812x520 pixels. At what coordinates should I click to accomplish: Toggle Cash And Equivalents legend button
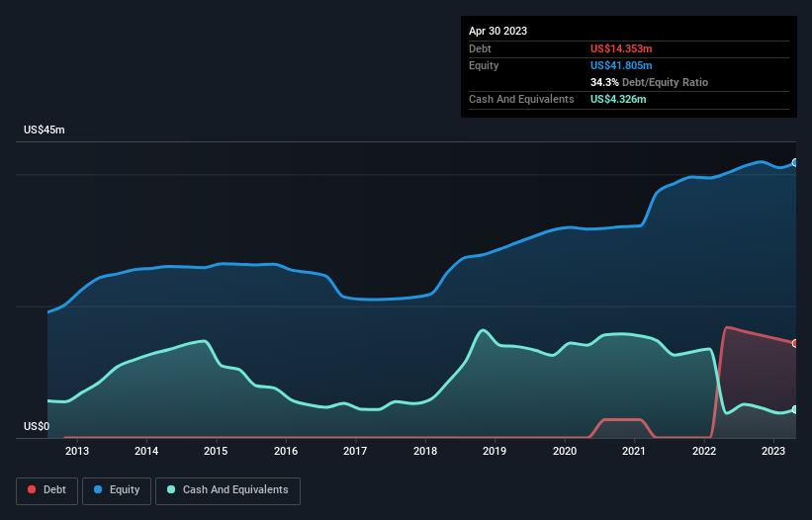point(227,490)
